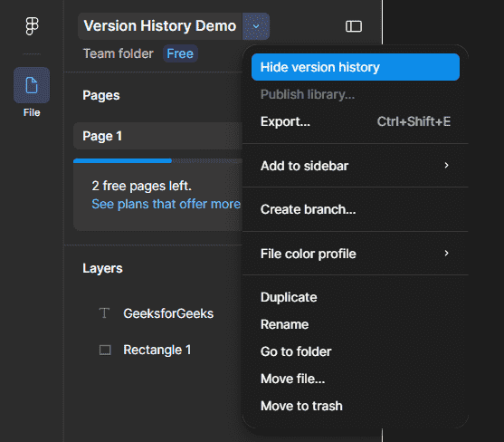Toggle the sidebar layout icon
The height and width of the screenshot is (442, 504).
(x=354, y=26)
